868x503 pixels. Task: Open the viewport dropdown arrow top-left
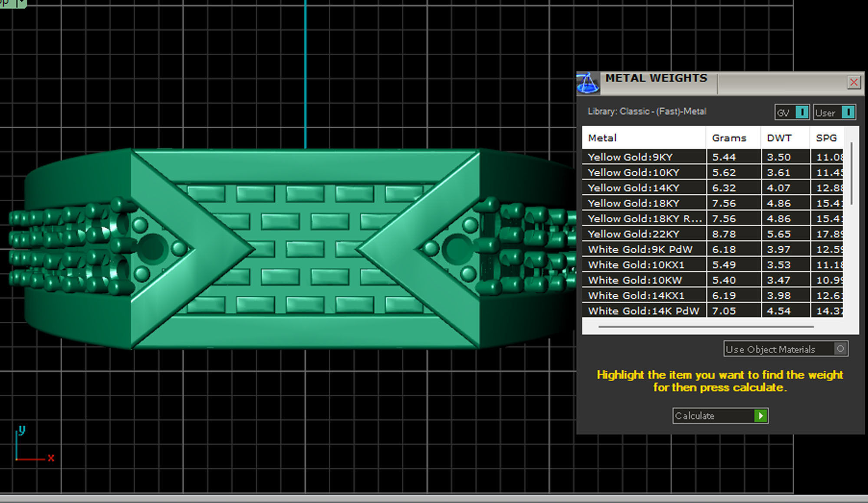(21, 3)
